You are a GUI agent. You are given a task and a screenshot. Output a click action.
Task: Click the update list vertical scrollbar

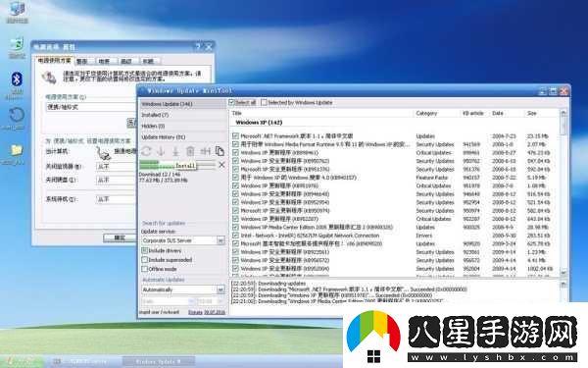coord(563,192)
